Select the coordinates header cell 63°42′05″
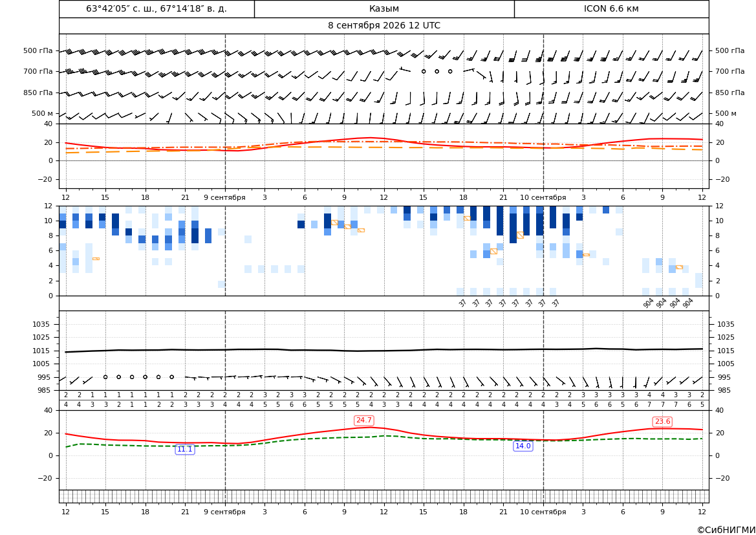Screen dimensions: 756x535 click(157, 8)
